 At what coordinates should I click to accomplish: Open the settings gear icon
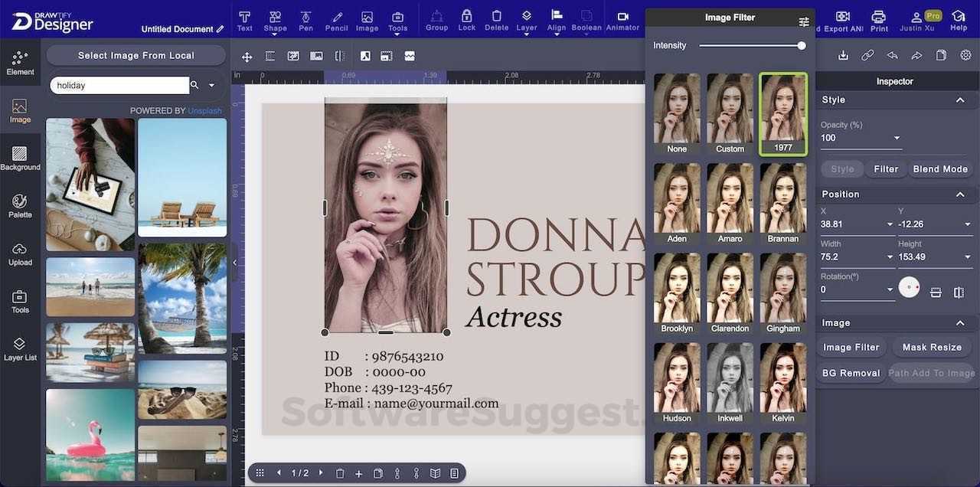click(965, 55)
